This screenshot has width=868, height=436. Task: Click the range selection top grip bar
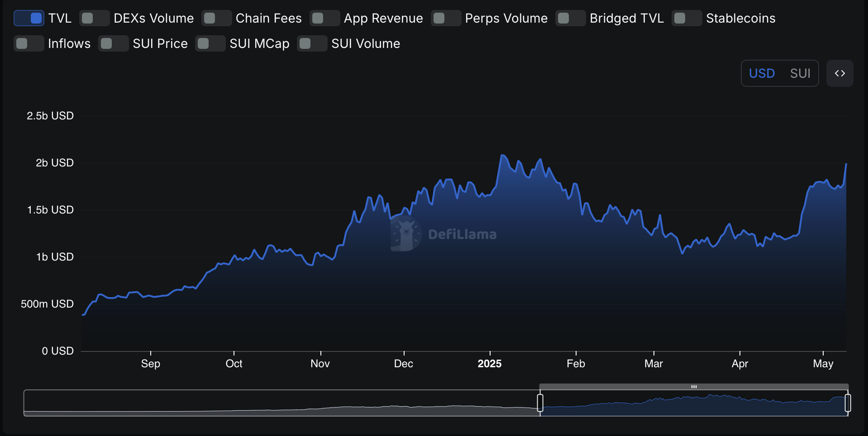(x=694, y=387)
